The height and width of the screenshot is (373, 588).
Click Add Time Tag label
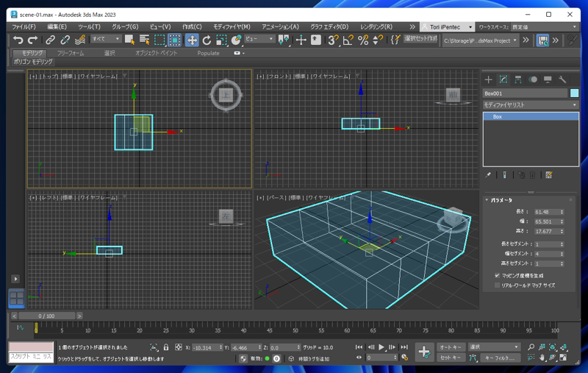point(314,359)
